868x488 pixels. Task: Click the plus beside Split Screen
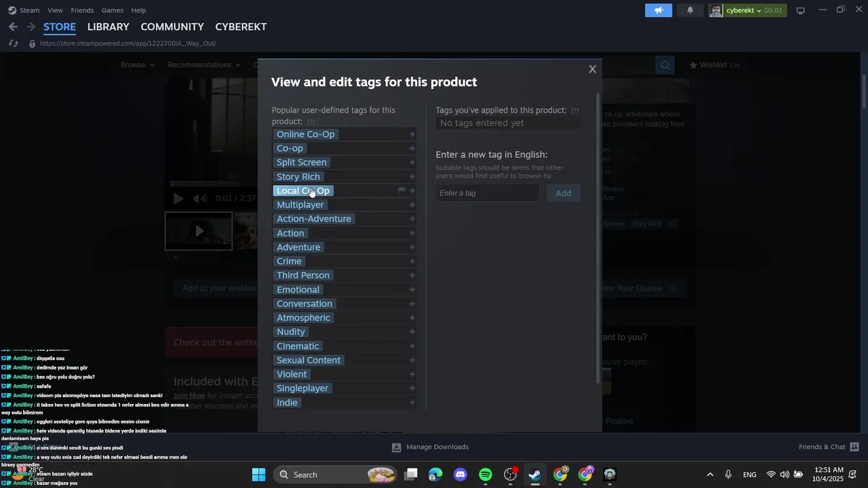(x=412, y=163)
